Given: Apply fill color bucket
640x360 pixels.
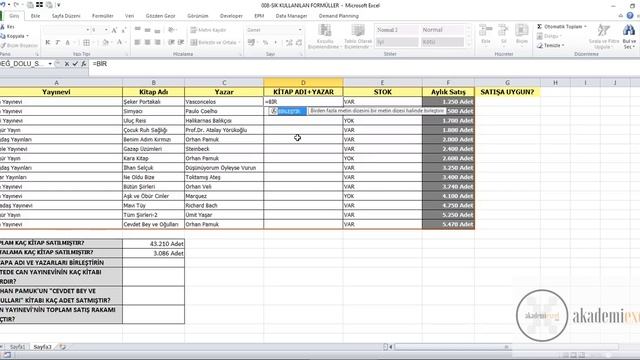Looking at the screenshot, I should tap(105, 42).
